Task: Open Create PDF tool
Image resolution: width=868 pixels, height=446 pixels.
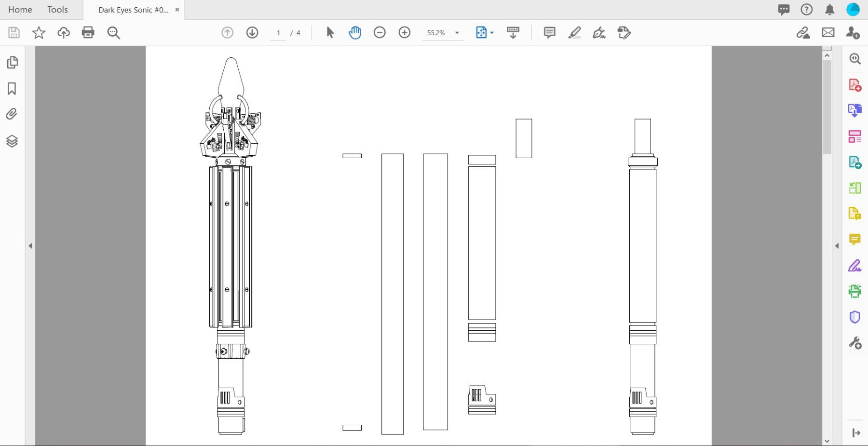Action: pyautogui.click(x=855, y=85)
